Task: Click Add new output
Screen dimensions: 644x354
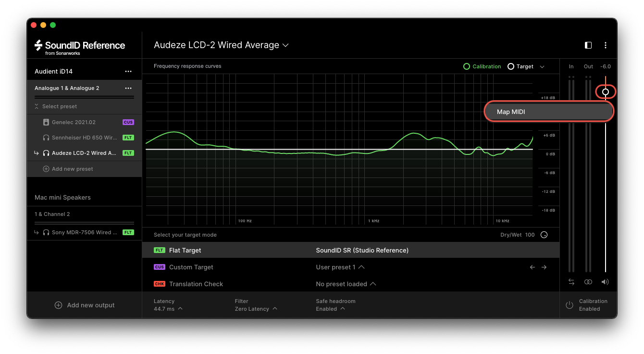Action: click(x=84, y=305)
